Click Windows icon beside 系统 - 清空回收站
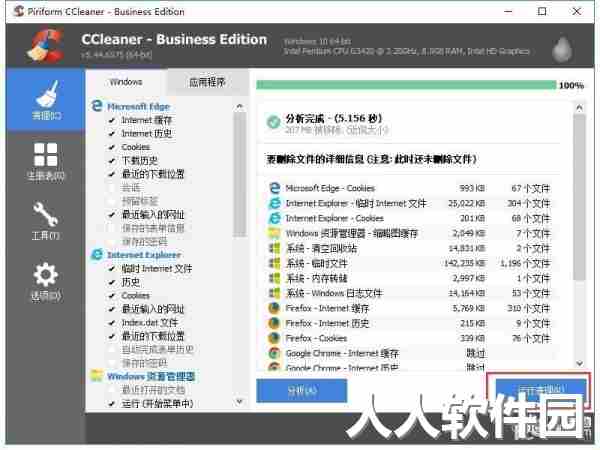The height and width of the screenshot is (450, 600). [x=274, y=248]
